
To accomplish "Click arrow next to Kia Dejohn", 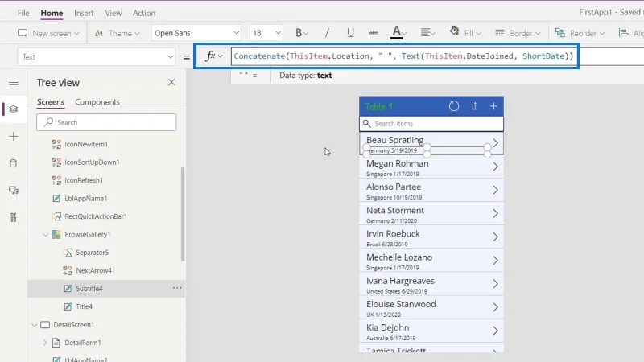I will [495, 331].
